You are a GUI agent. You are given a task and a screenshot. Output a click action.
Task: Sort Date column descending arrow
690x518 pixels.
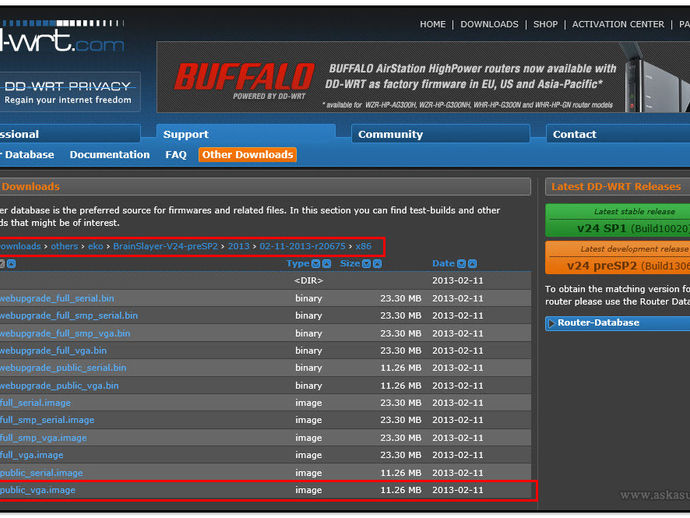point(461,264)
